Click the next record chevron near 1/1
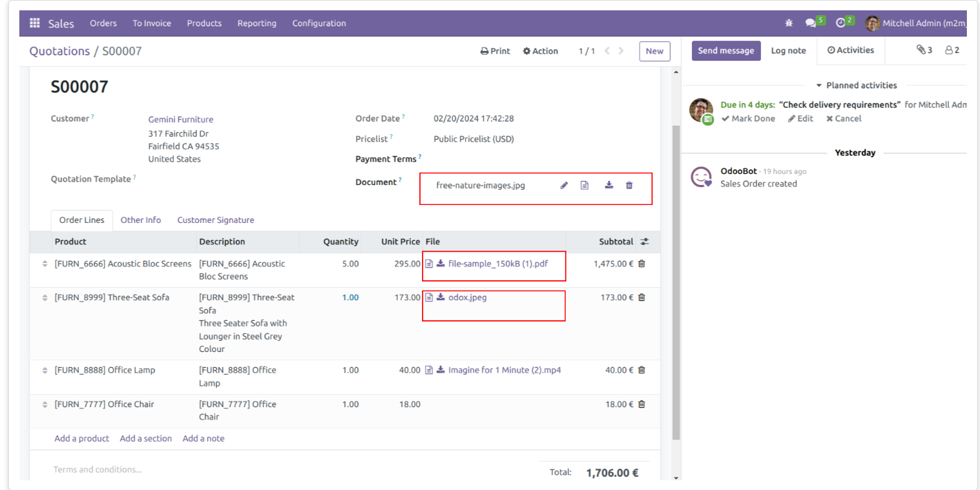 621,50
